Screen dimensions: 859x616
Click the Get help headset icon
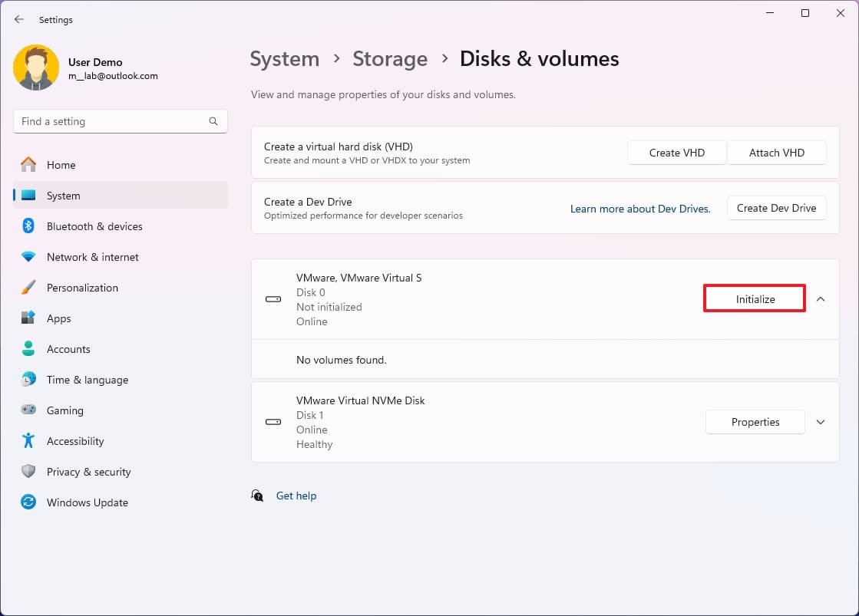[257, 496]
